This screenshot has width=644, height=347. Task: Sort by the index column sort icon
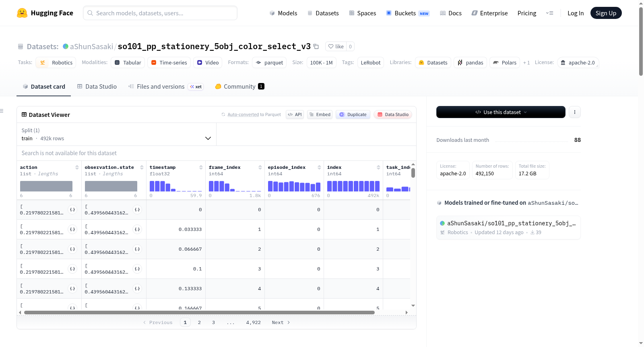click(x=378, y=167)
